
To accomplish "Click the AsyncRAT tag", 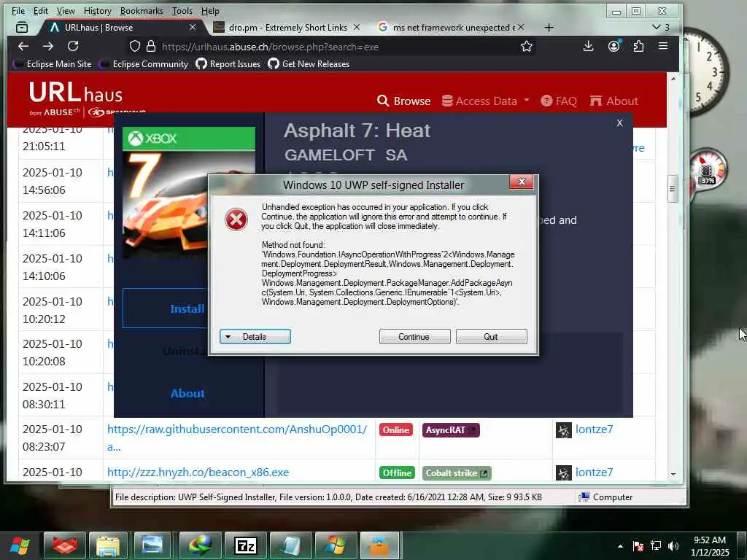I will point(451,430).
